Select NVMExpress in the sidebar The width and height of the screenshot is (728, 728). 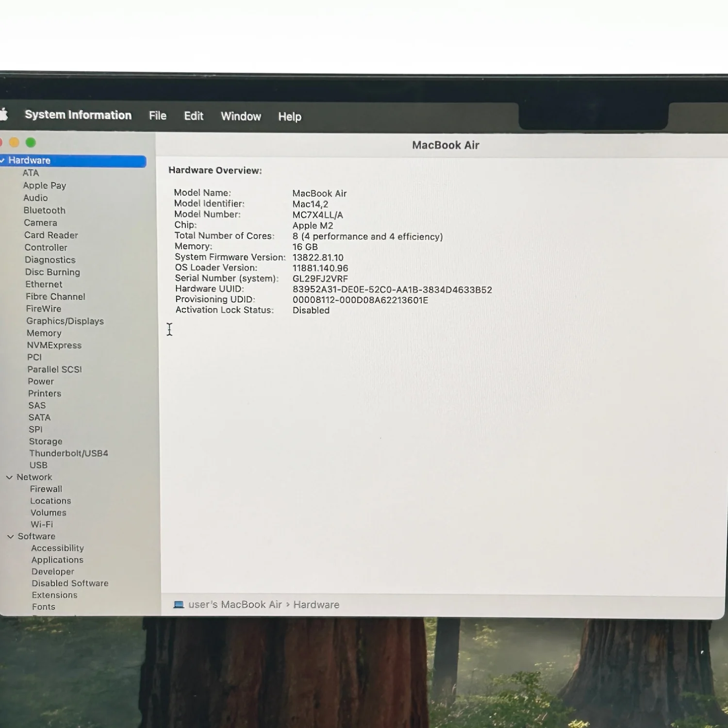click(x=54, y=346)
